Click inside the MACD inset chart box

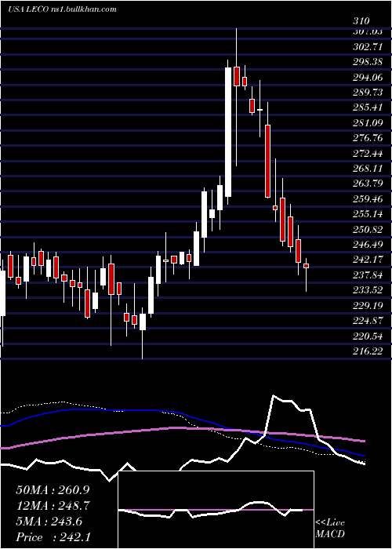click(216, 510)
